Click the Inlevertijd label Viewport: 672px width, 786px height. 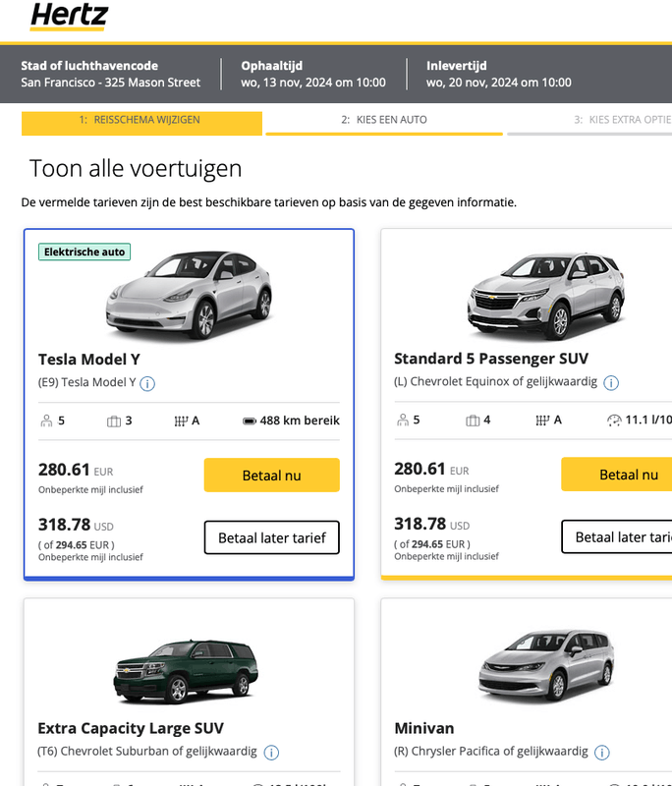click(457, 66)
